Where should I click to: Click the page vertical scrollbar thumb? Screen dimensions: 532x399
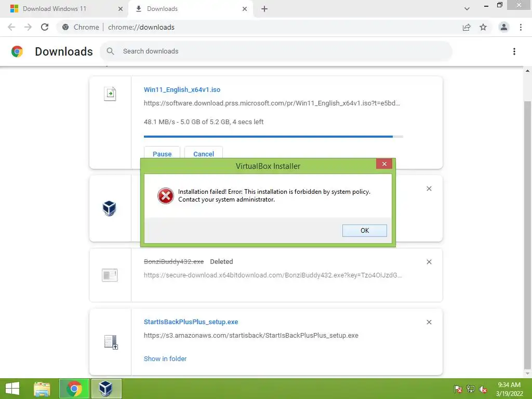coord(527,234)
